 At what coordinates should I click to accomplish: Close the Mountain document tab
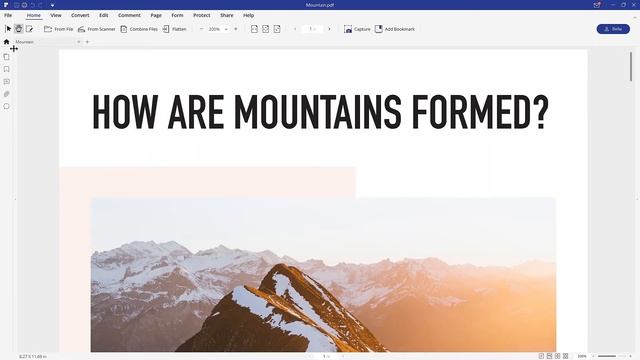tap(78, 42)
